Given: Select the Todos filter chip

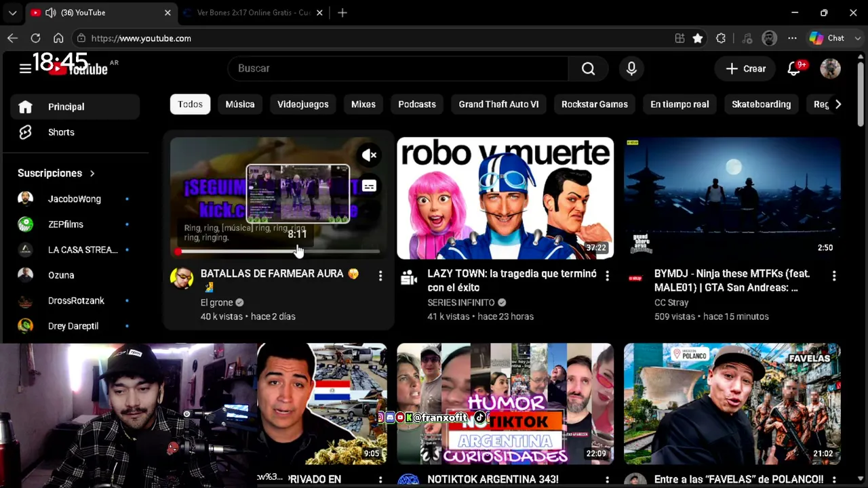Looking at the screenshot, I should coord(190,104).
